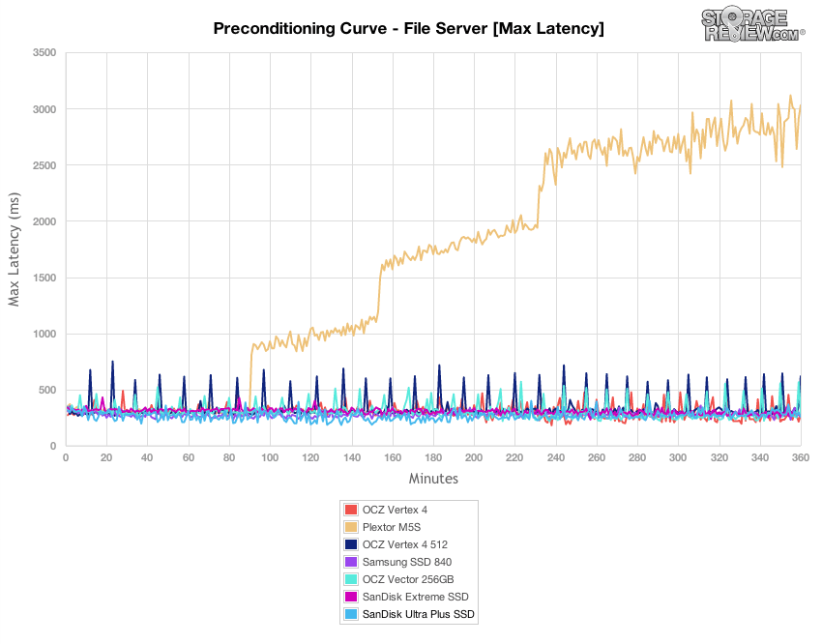Click the OCZ Vertex 4 512 navy swatch
The width and height of the screenshot is (822, 644).
pos(351,544)
